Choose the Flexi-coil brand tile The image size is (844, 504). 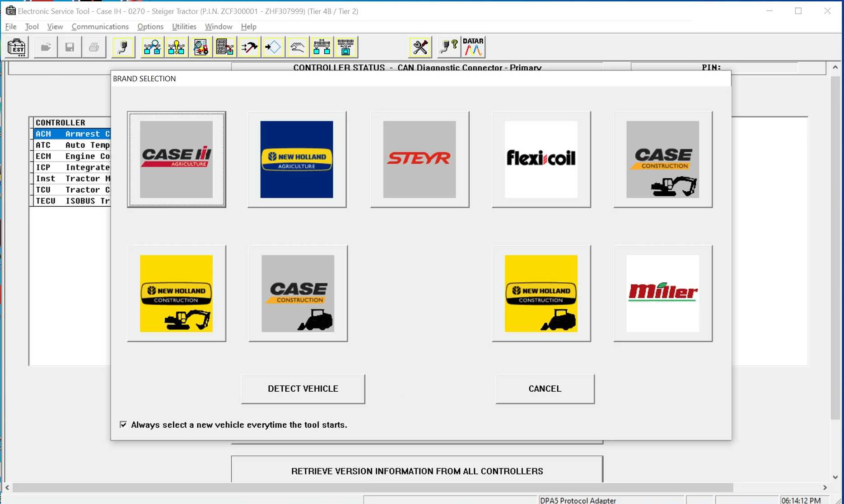coord(541,159)
